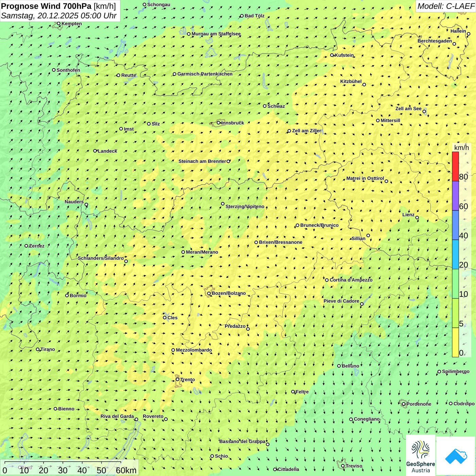Click the '60km' scale bar label
This screenshot has height=476, width=476.
[x=126, y=470]
